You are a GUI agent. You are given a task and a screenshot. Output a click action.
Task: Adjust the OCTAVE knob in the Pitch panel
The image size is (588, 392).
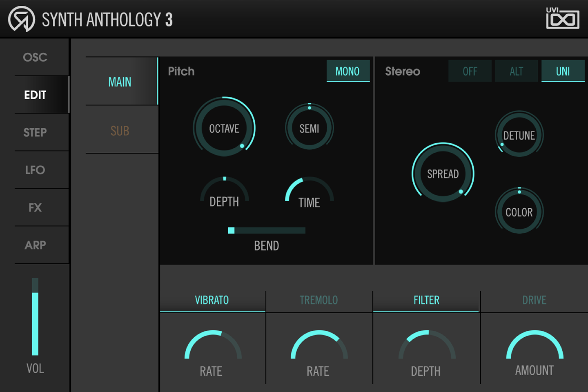click(224, 128)
